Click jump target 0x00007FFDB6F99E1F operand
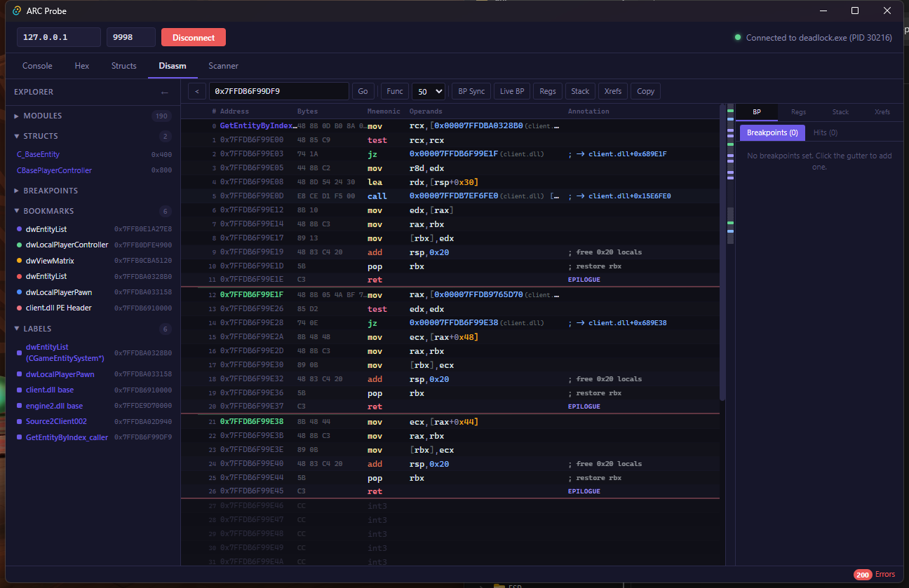 point(453,153)
